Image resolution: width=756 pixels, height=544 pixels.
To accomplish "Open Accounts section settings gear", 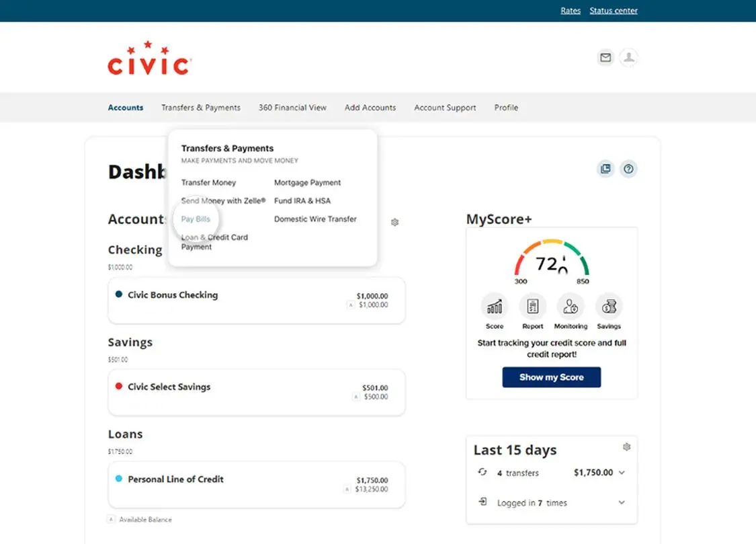I will click(x=394, y=221).
